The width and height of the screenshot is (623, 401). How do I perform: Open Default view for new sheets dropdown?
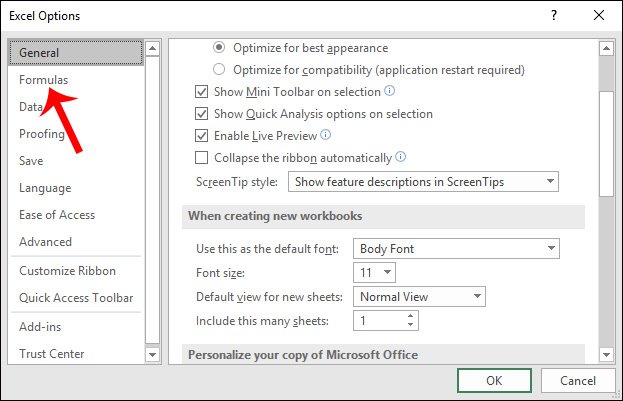tap(419, 297)
